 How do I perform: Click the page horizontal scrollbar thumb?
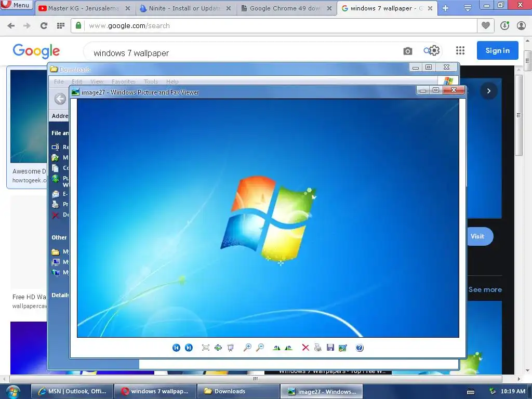click(x=256, y=379)
